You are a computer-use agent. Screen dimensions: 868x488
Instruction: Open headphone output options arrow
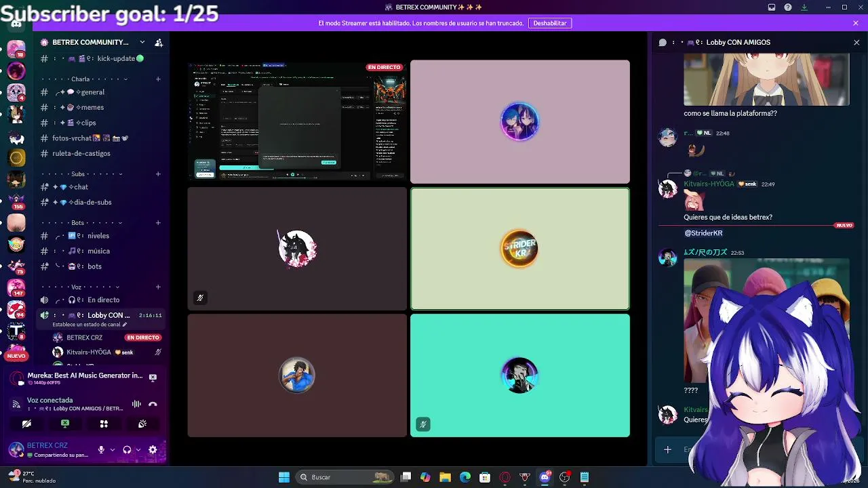[x=138, y=449]
